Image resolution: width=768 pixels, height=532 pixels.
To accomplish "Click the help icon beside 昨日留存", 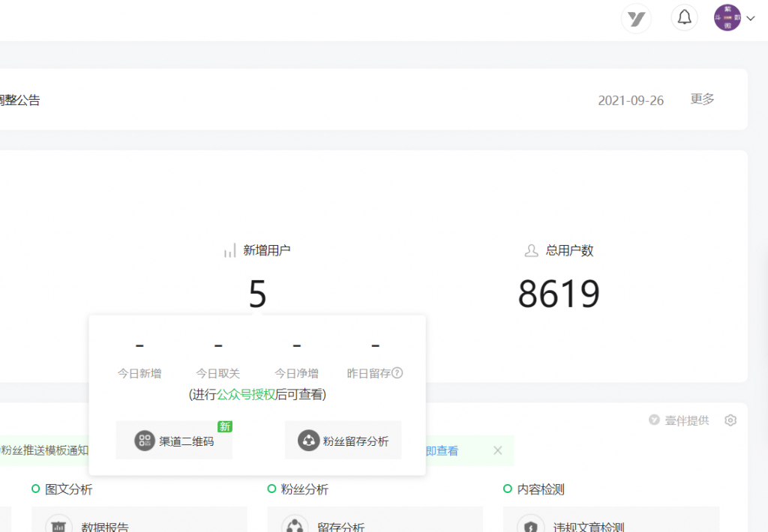I will point(397,373).
